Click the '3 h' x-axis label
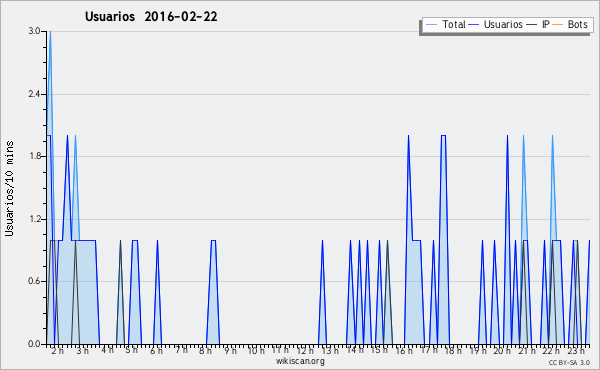Viewport: 600px width, 370px height. pyautogui.click(x=82, y=351)
